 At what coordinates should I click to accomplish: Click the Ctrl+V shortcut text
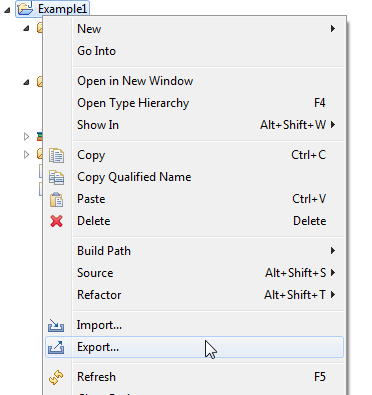coord(309,199)
